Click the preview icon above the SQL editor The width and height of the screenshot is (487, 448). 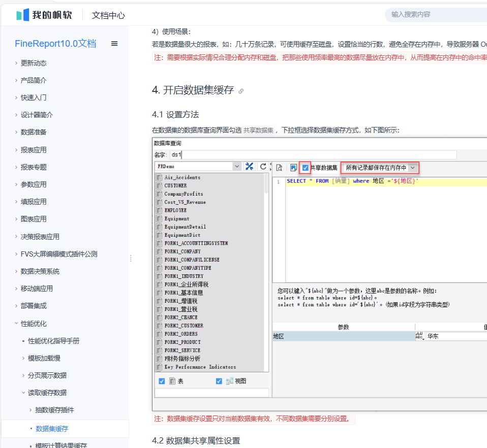pyautogui.click(x=279, y=168)
